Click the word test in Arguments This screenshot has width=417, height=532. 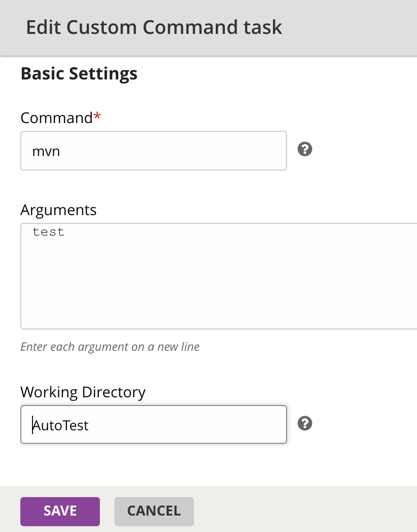[x=48, y=232]
